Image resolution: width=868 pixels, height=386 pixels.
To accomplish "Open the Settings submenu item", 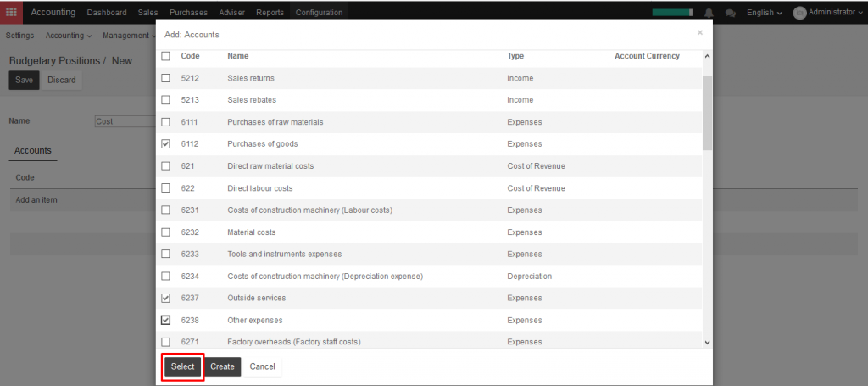I will 20,36.
